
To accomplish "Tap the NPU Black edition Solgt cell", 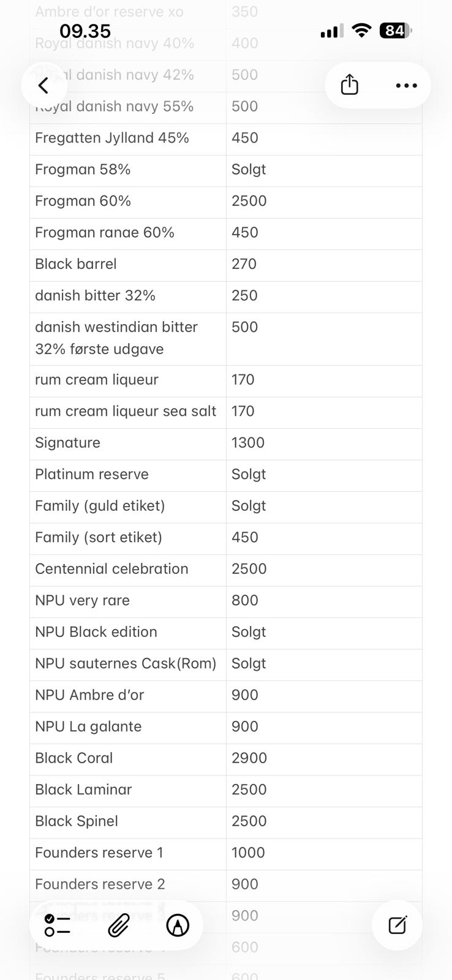I will coord(323,632).
